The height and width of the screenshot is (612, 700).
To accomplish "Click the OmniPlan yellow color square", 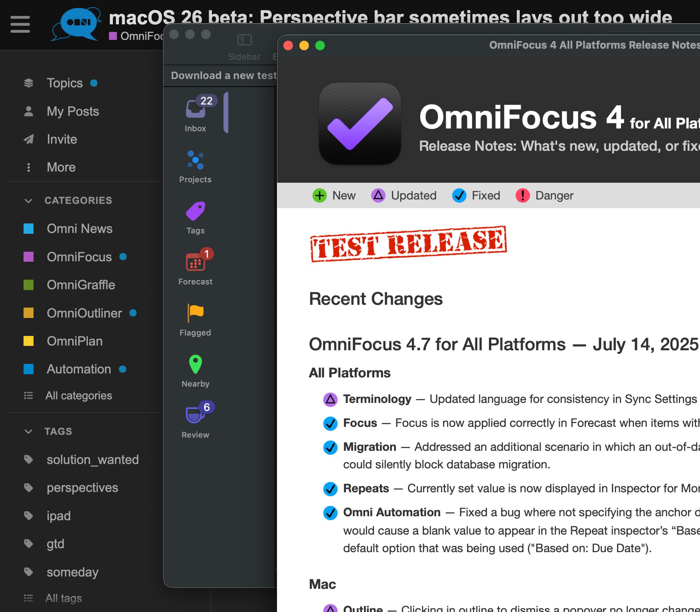I will 28,341.
